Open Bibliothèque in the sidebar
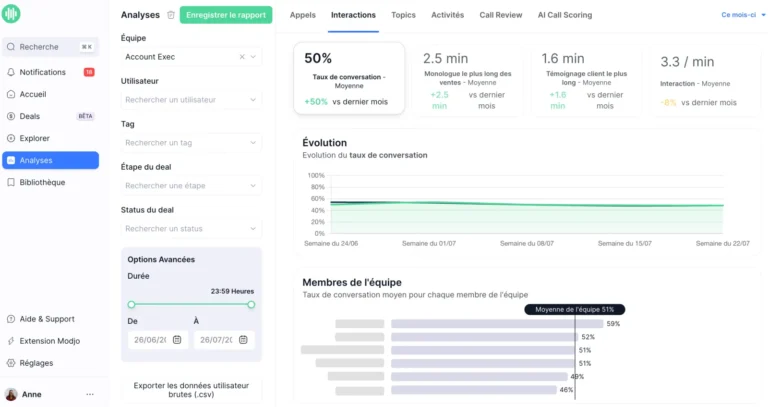The image size is (768, 407). coord(50,182)
